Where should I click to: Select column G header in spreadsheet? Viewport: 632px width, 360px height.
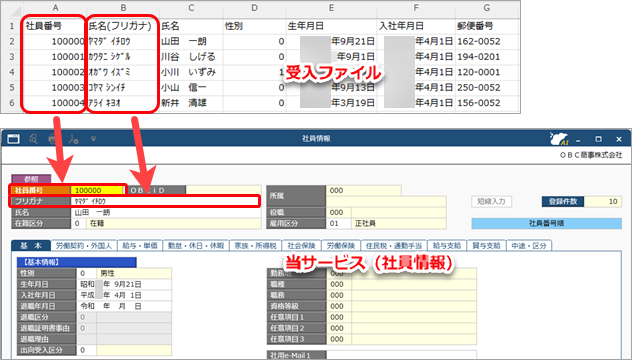click(x=487, y=8)
